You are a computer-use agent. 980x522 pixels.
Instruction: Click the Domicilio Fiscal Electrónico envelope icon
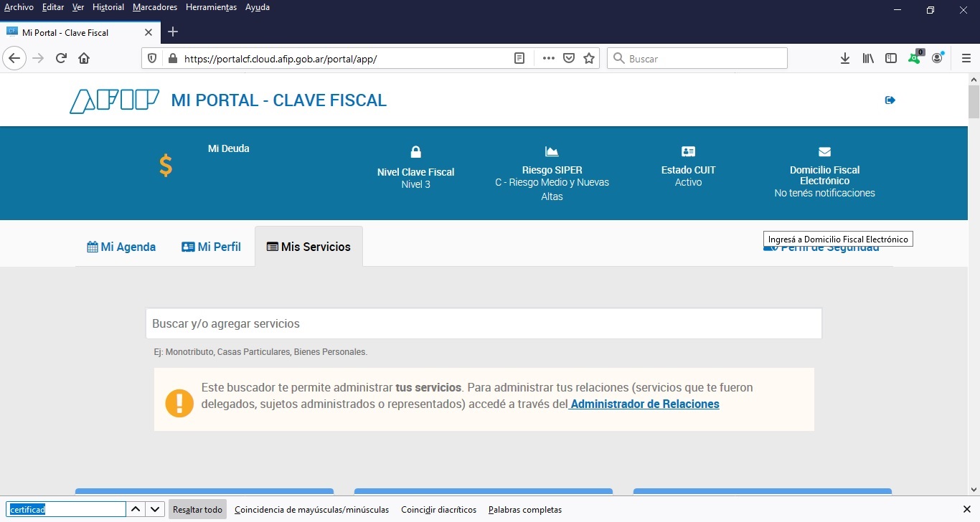(x=824, y=151)
